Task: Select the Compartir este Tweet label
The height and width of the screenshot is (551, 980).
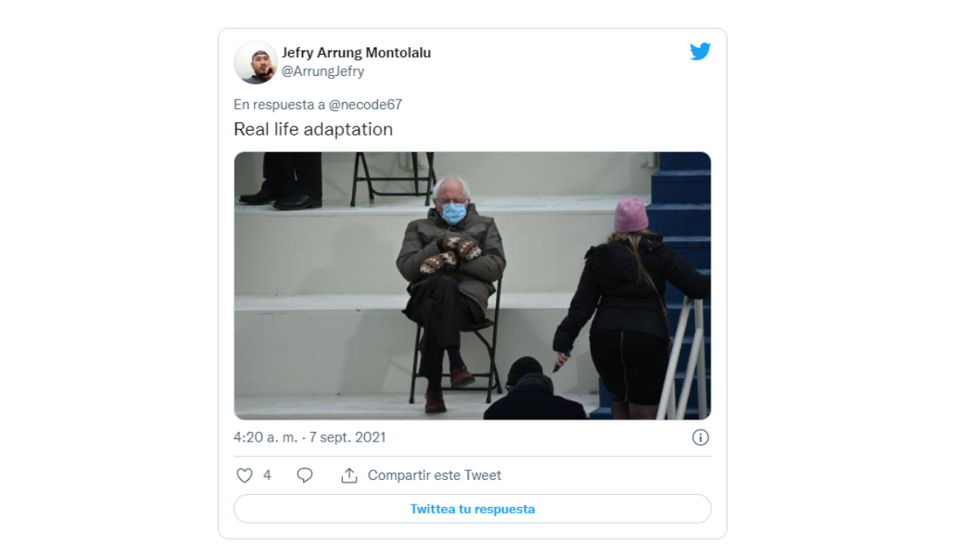Action: (x=434, y=475)
